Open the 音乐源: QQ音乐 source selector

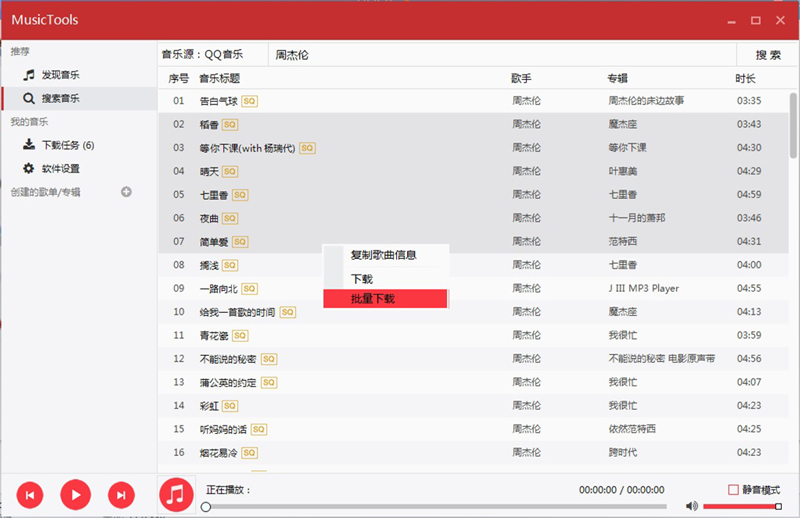(213, 55)
